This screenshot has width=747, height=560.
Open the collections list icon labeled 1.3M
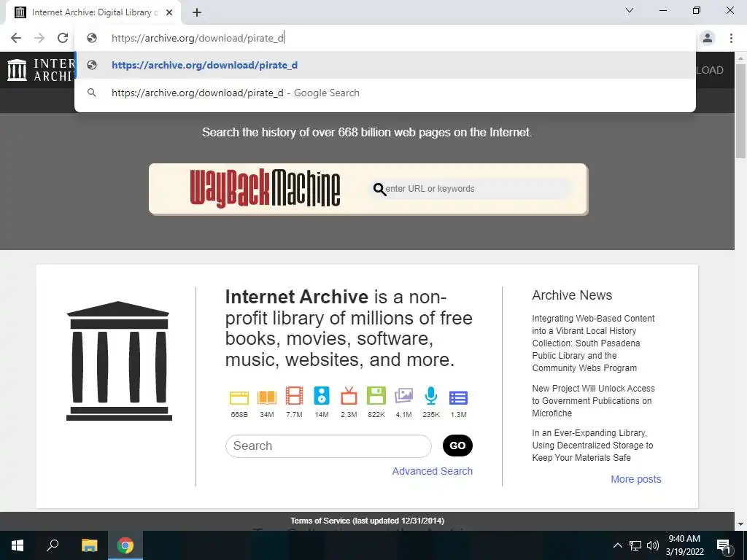tap(458, 397)
